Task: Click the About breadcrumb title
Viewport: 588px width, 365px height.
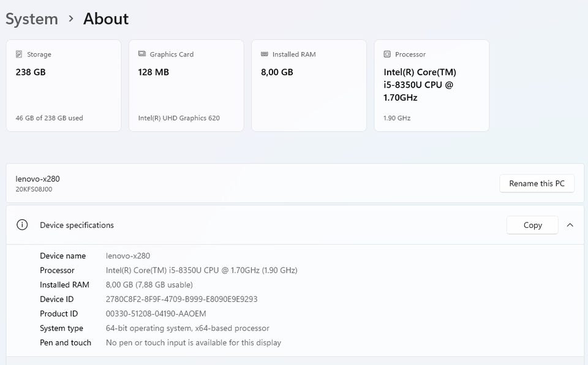Action: 106,19
